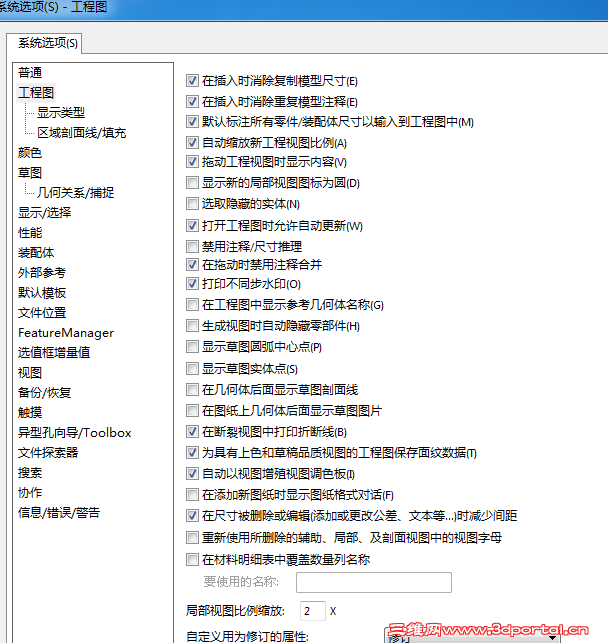Select 选值框增量值 category
This screenshot has width=608, height=643.
click(x=54, y=353)
